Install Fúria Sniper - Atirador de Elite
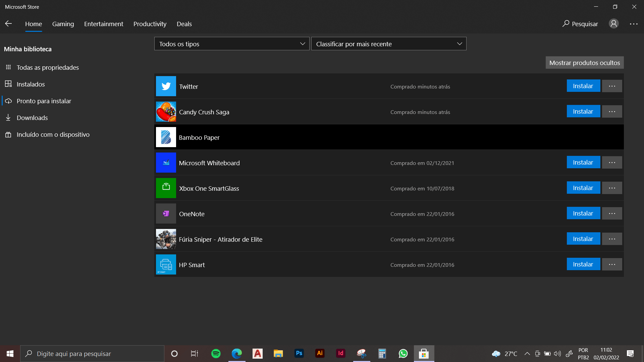Image resolution: width=644 pixels, height=362 pixels. click(x=583, y=239)
